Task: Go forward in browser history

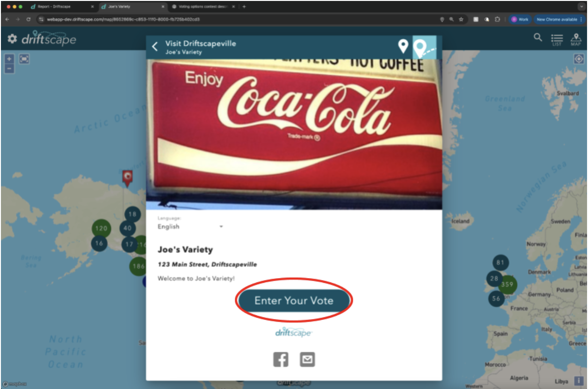Action: (x=17, y=19)
